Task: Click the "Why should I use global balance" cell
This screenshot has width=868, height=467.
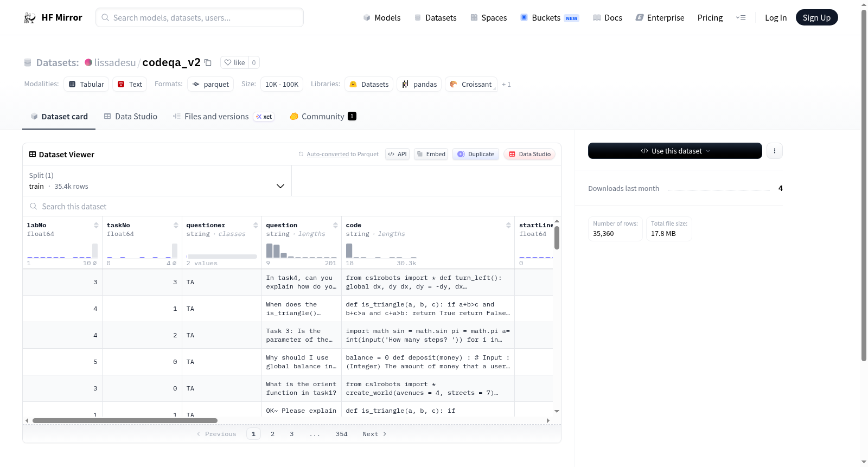Action: coord(302,362)
